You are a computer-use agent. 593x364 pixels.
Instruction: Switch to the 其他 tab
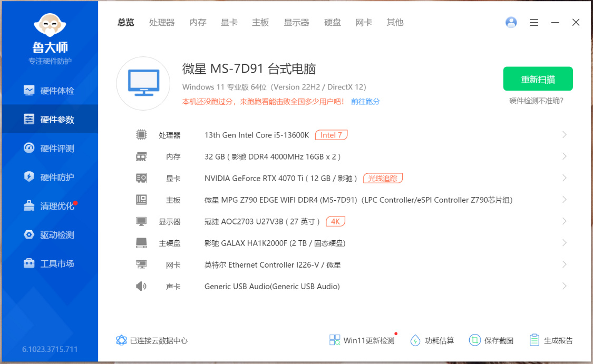coord(395,23)
